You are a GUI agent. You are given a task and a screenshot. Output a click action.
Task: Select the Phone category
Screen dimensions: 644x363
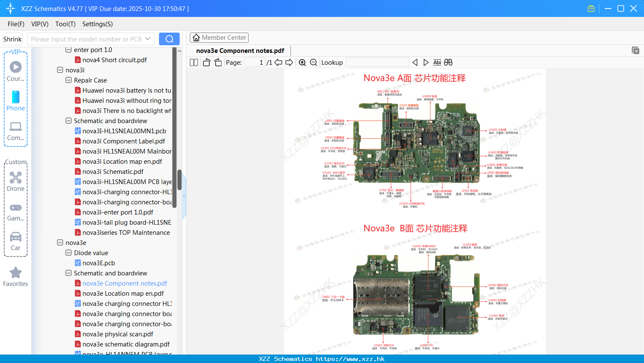[x=16, y=101]
